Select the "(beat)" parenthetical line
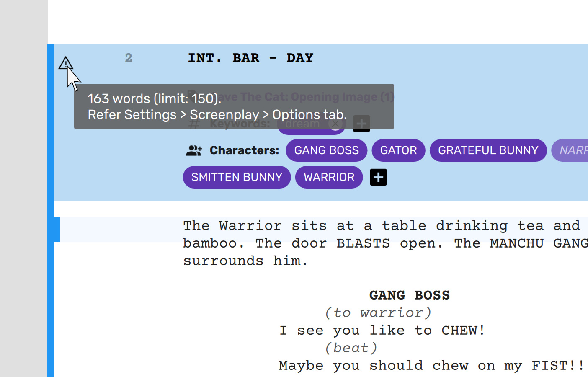588x377 pixels. click(351, 348)
